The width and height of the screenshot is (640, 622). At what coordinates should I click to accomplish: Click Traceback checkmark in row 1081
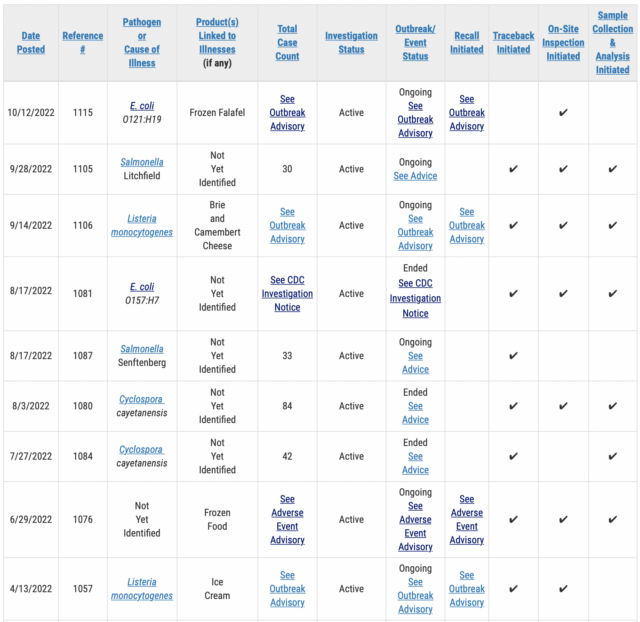(x=513, y=293)
